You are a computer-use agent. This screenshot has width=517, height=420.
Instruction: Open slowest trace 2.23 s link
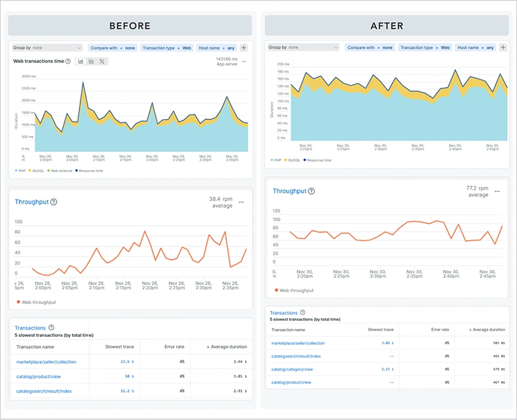[x=388, y=370]
